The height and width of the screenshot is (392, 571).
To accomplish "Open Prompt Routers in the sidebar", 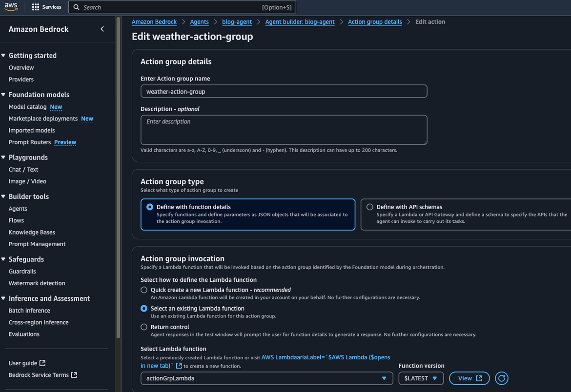I will [x=30, y=142].
